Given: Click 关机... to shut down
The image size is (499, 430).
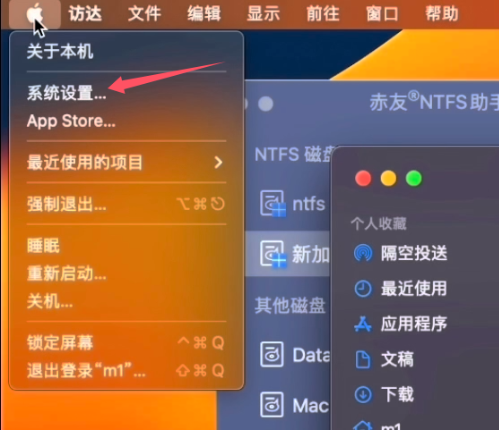Looking at the screenshot, I should coord(50,302).
